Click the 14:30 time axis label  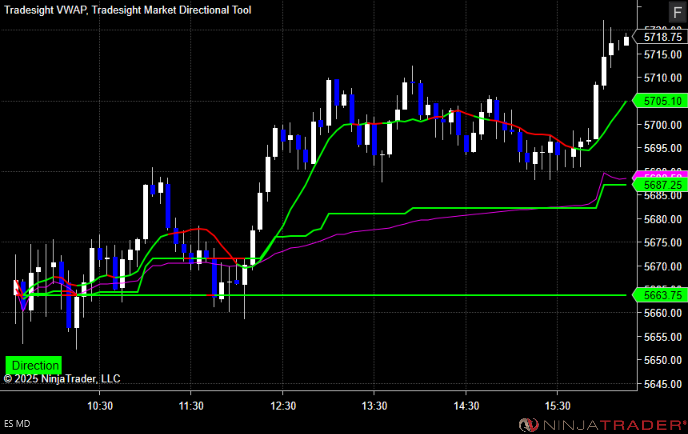pyautogui.click(x=466, y=406)
